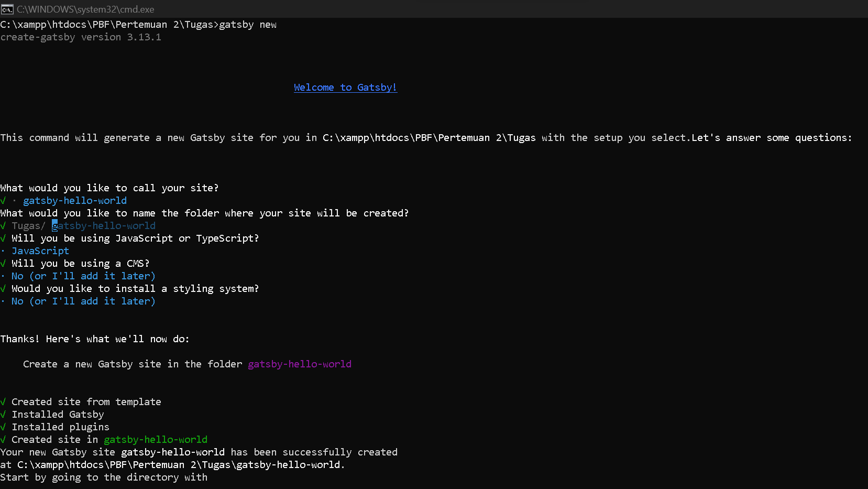Image resolution: width=868 pixels, height=489 pixels.
Task: Click 'No (or I'll add it later)' under styling system
Action: click(x=83, y=301)
